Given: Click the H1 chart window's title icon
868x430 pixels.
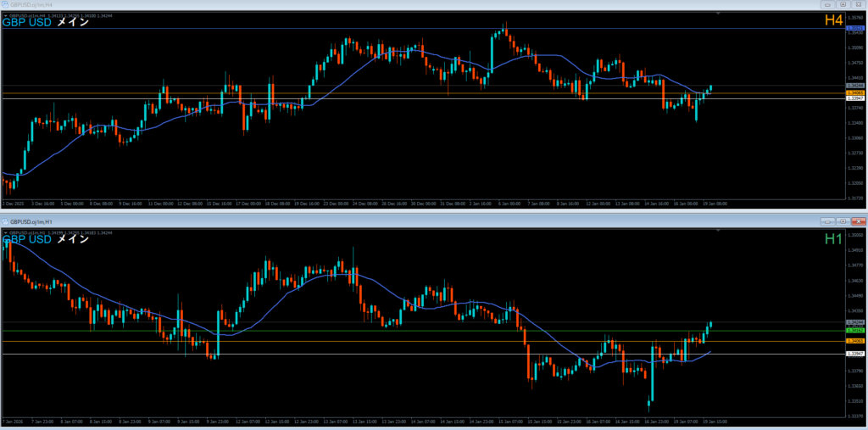Looking at the screenshot, I should (x=5, y=221).
